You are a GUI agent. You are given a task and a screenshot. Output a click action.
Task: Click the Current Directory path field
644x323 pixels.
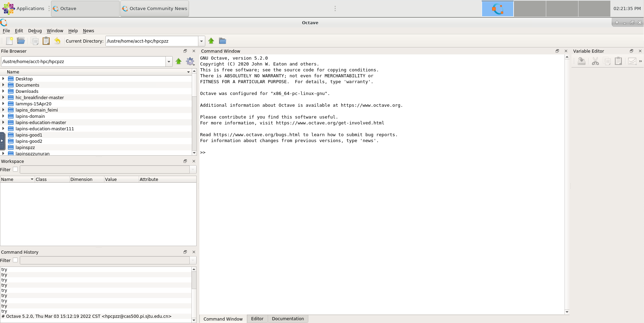pos(152,41)
